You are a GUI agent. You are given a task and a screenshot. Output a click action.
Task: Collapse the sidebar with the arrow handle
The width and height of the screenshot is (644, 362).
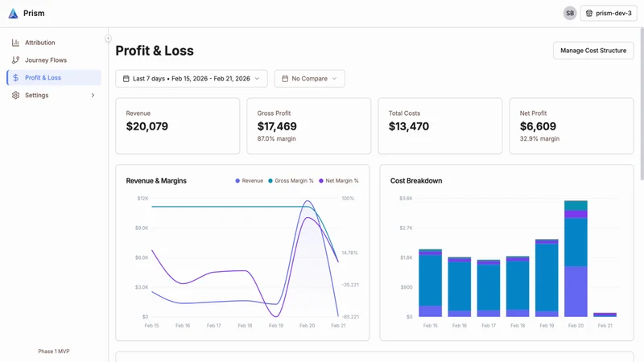coord(108,38)
